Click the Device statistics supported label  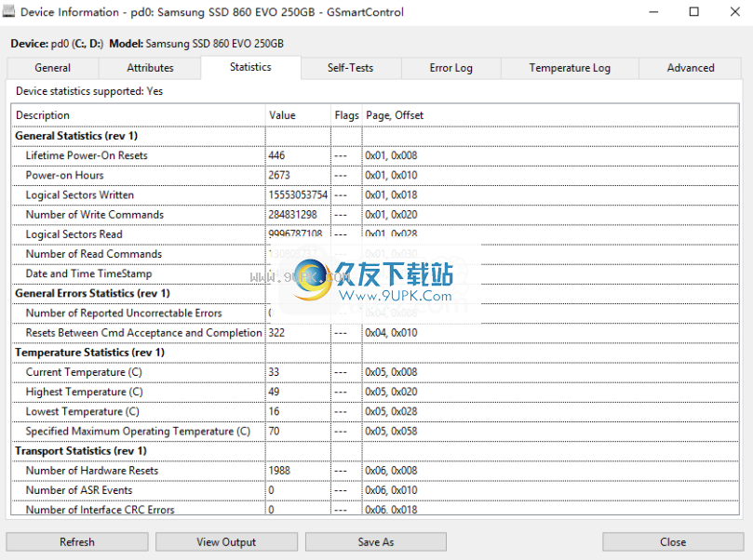pyautogui.click(x=89, y=91)
